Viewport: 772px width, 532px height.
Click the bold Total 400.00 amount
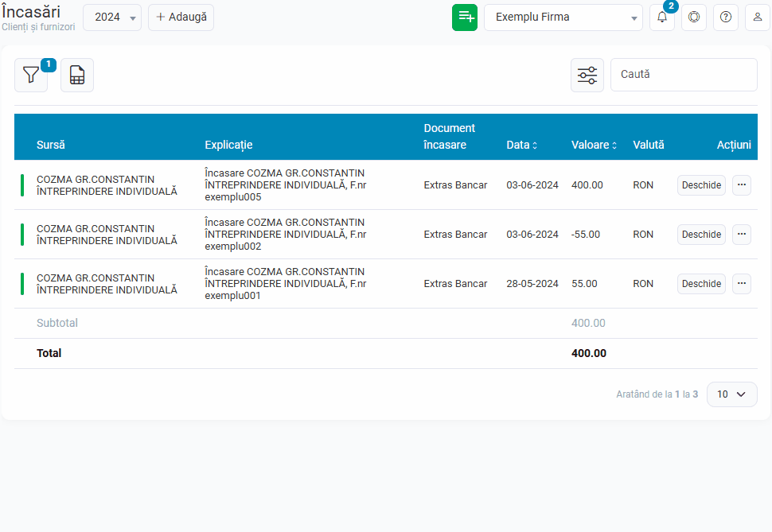click(x=589, y=353)
